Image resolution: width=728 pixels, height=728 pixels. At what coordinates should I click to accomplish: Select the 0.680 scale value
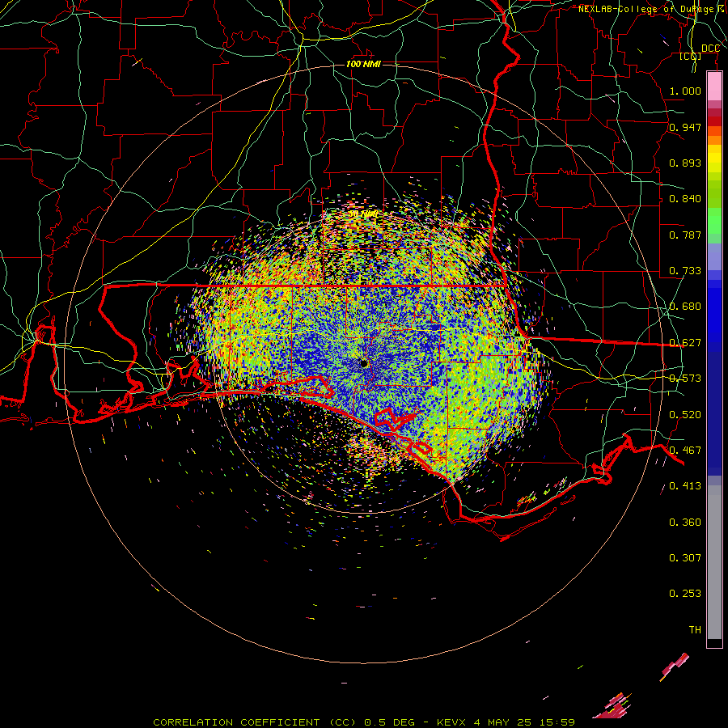pyautogui.click(x=685, y=307)
